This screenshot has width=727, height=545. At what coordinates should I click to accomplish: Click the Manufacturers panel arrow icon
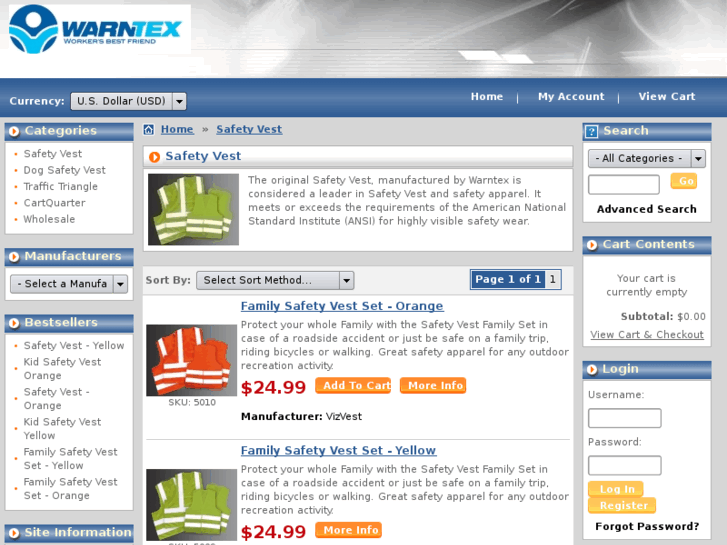(14, 256)
